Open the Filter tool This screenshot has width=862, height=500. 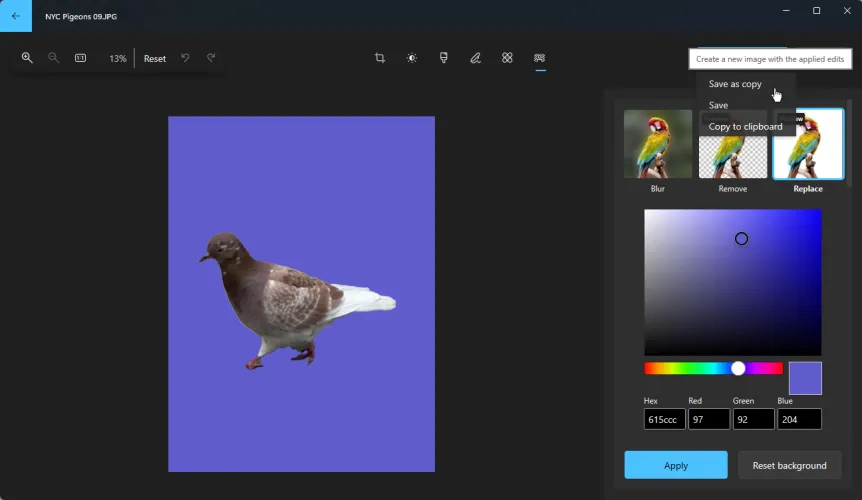click(444, 58)
